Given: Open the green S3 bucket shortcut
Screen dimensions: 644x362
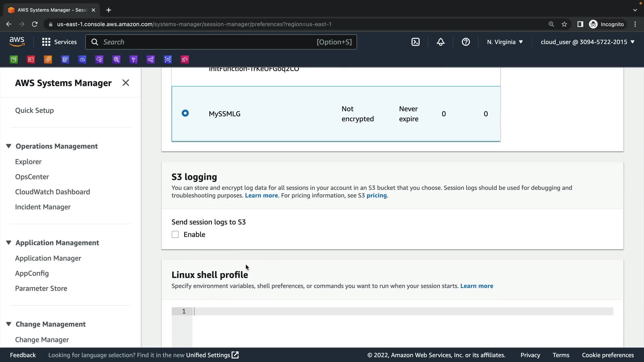Looking at the screenshot, I should point(14,60).
